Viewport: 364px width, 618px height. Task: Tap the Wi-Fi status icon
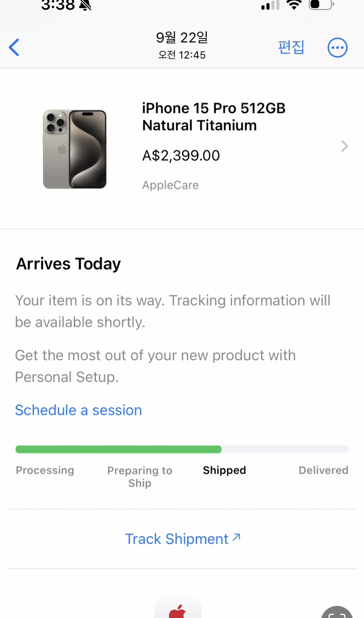coord(294,4)
